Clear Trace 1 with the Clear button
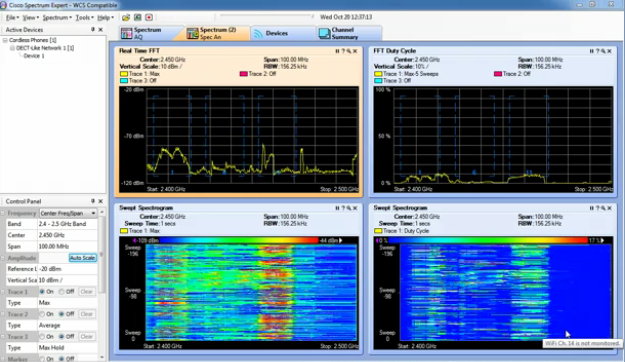 86,292
